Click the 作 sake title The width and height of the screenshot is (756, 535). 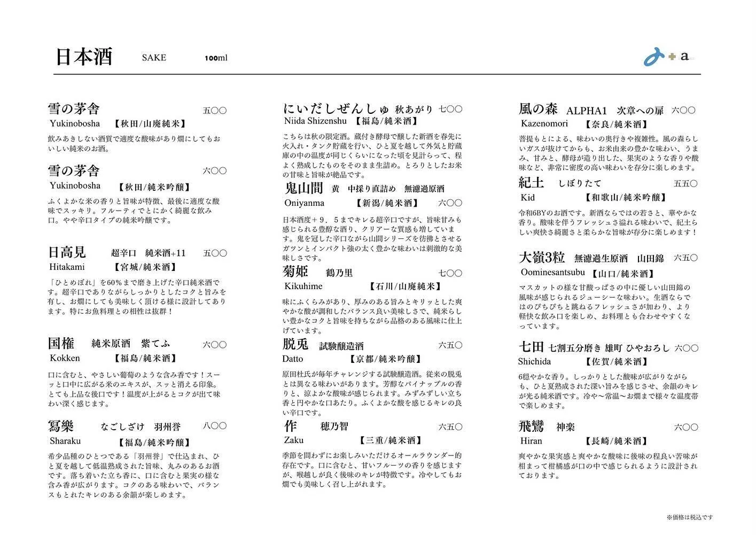click(291, 426)
